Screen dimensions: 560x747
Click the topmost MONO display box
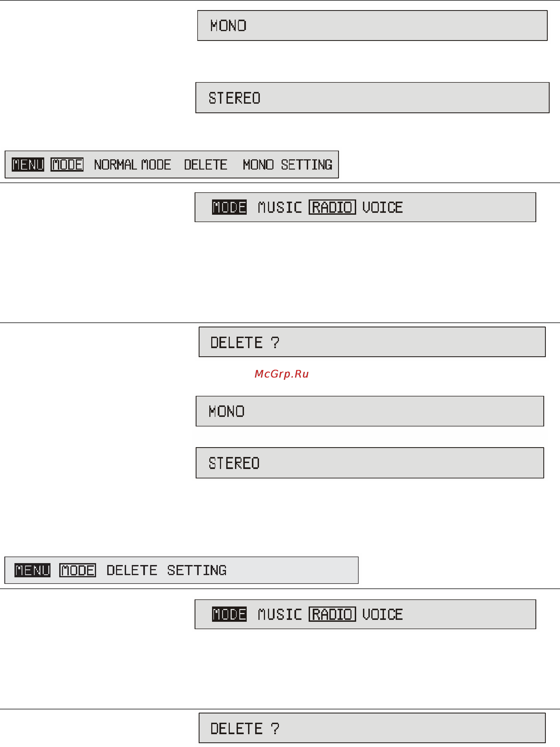click(372, 26)
